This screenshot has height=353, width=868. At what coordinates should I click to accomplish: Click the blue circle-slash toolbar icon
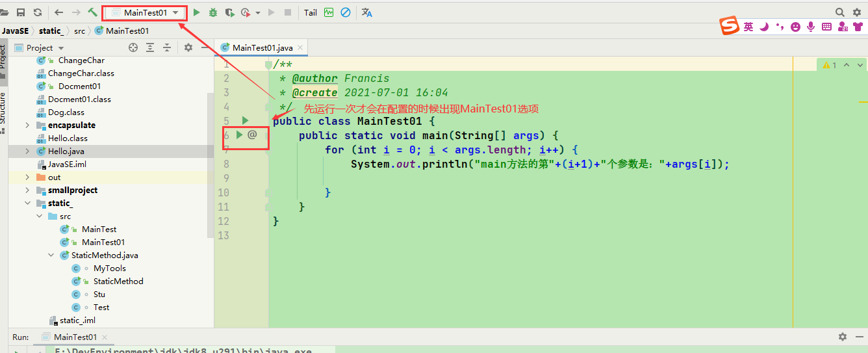tap(346, 12)
